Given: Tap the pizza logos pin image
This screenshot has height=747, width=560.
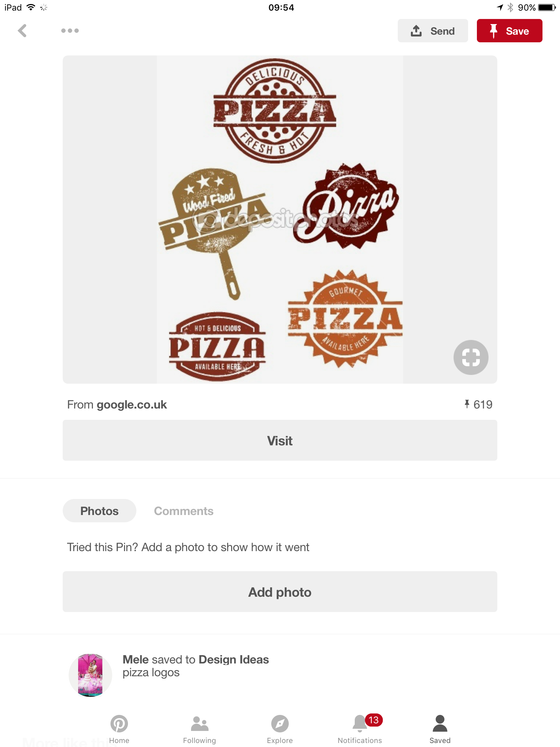Looking at the screenshot, I should [x=280, y=220].
